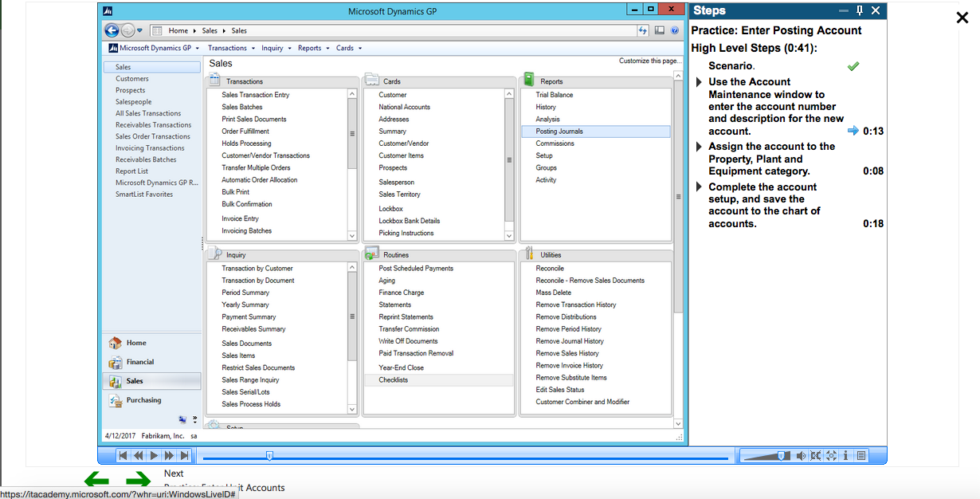Click the green Next arrow below player
Viewport: 980px width, 499px height.
coord(138,480)
